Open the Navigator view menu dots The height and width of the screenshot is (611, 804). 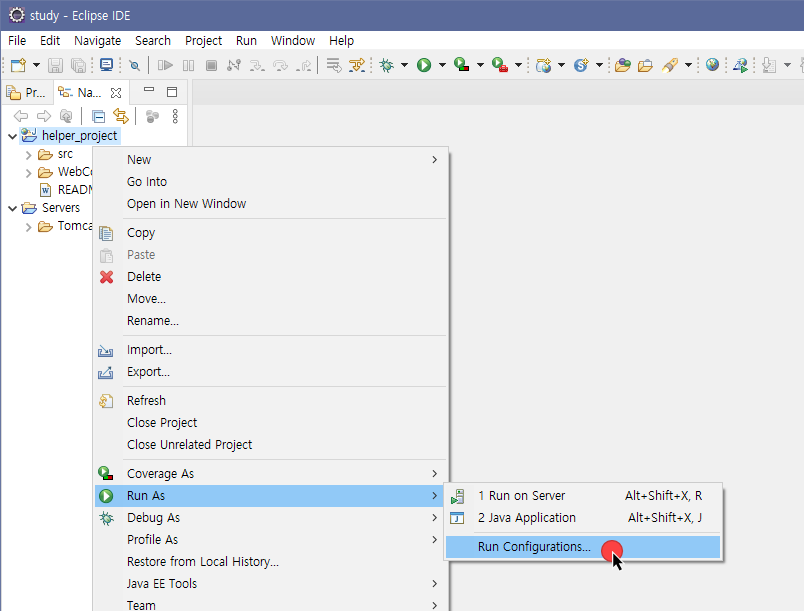(x=175, y=116)
